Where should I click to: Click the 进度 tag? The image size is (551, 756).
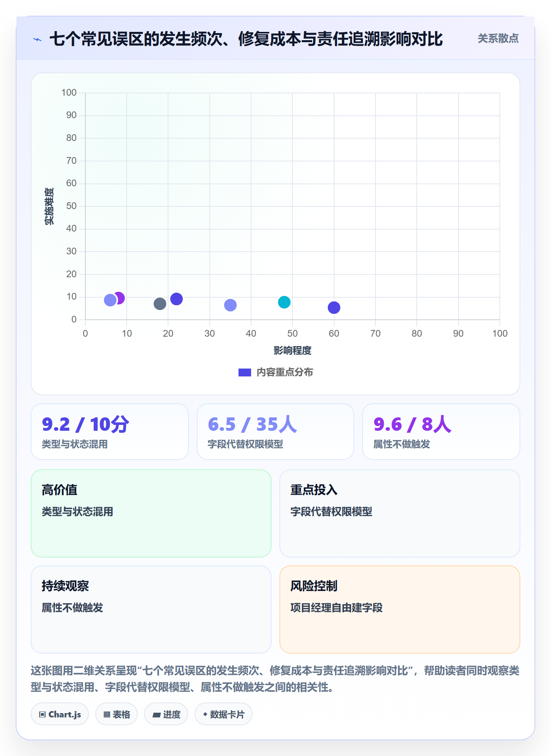pyautogui.click(x=166, y=714)
